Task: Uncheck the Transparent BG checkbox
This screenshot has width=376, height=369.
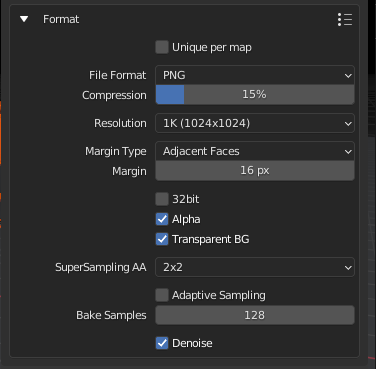Action: coord(162,239)
